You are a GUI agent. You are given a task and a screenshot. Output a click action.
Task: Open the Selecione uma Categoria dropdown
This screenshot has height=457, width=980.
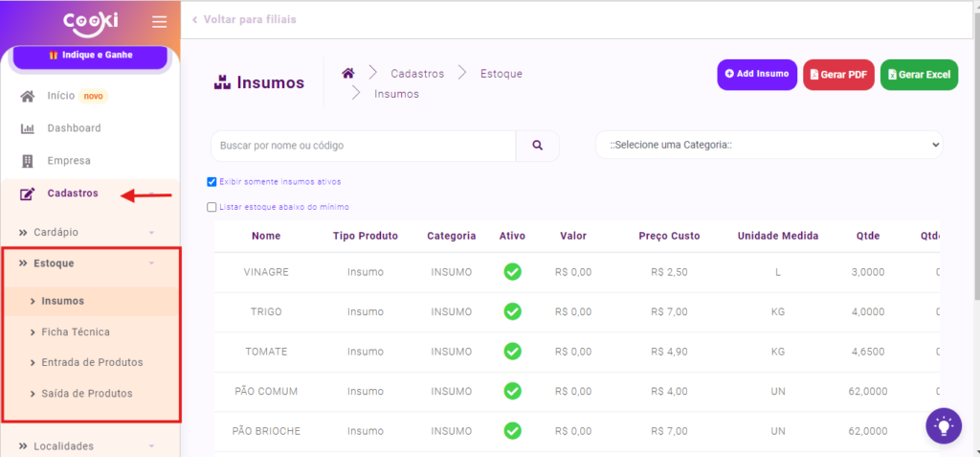768,146
